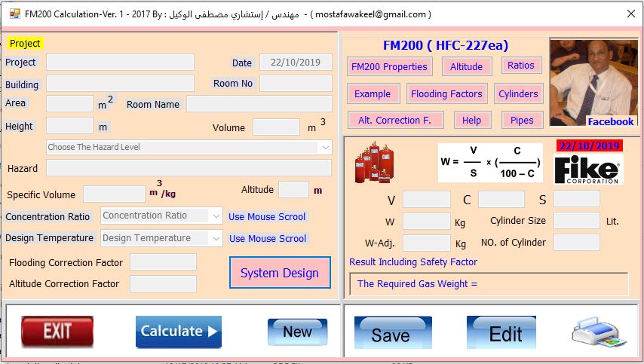Click the author photo thumbnail

click(x=594, y=82)
